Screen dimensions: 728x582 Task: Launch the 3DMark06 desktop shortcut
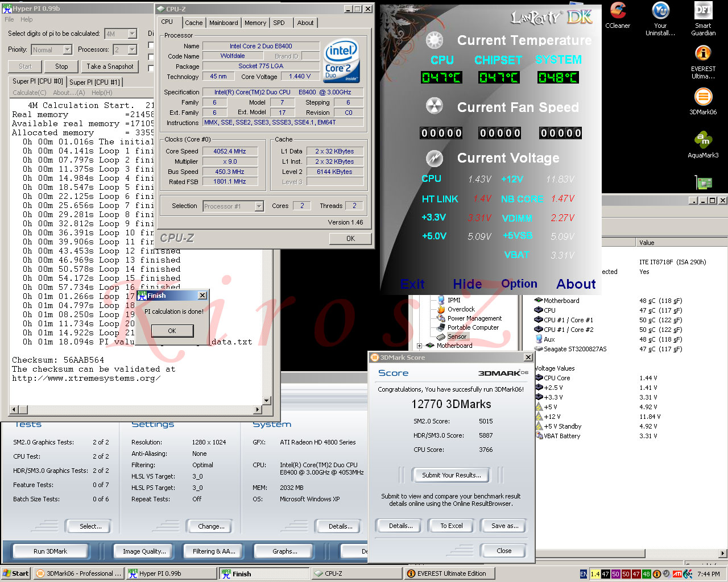coord(704,97)
